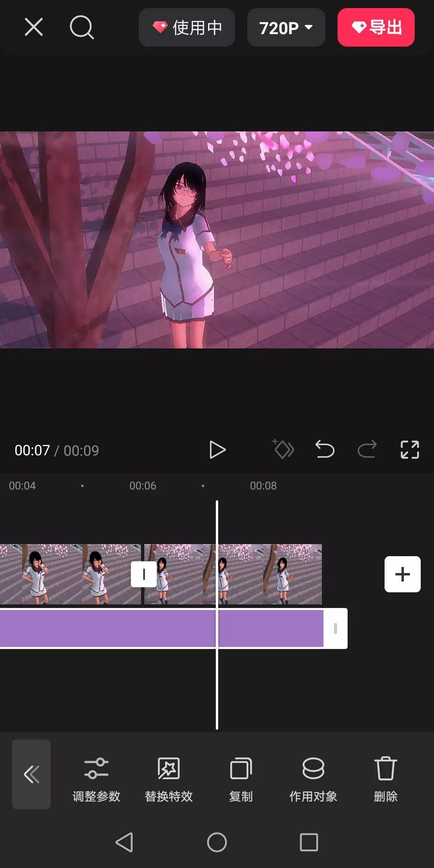Open the 720P resolution dropdown
The height and width of the screenshot is (868, 434).
point(286,27)
